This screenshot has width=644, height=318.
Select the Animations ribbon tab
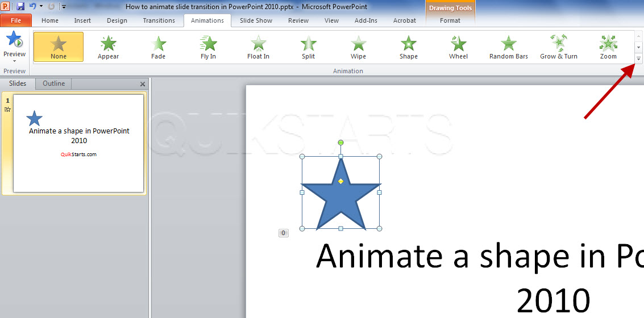207,20
